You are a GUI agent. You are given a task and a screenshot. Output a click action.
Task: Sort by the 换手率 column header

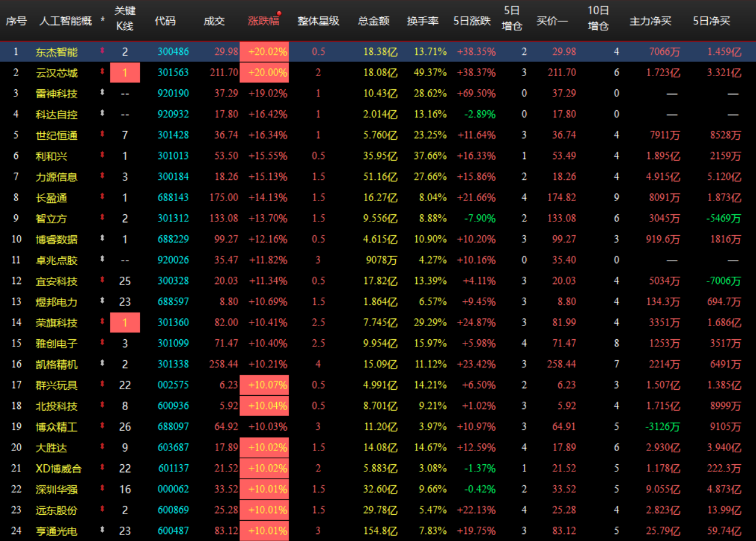click(423, 21)
